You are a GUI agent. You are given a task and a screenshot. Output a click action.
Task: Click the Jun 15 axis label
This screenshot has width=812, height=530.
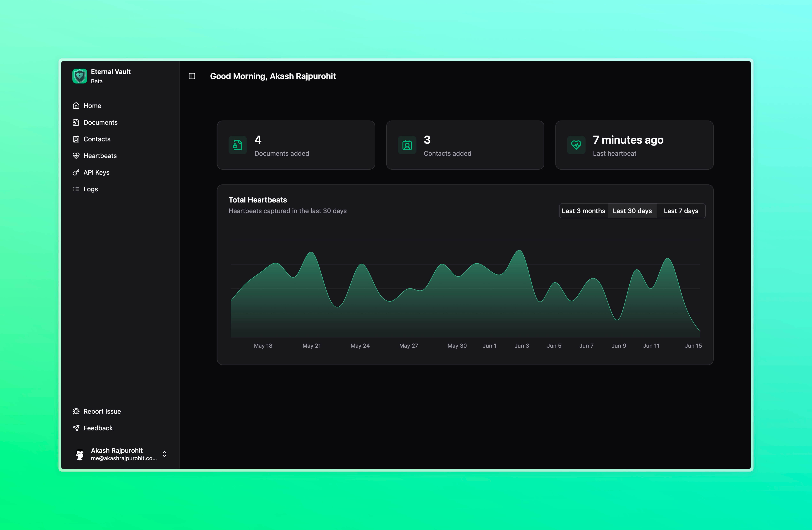[x=693, y=346]
